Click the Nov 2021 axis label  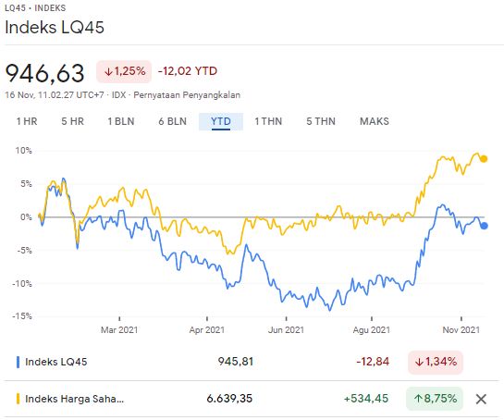tap(461, 330)
